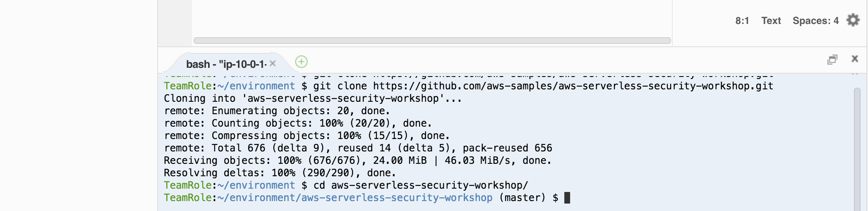
Task: Click the GitHub clone URL in terminal
Action: tap(573, 86)
